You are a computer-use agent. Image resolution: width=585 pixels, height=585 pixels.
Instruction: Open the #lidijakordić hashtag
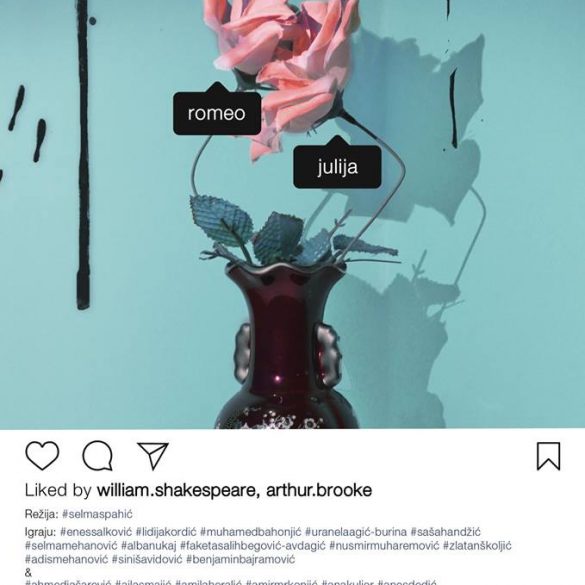(166, 532)
